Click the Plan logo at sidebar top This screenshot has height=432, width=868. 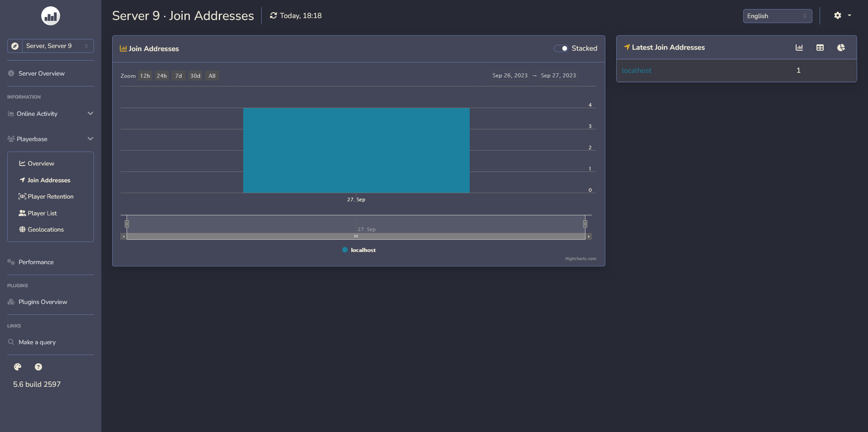[50, 16]
